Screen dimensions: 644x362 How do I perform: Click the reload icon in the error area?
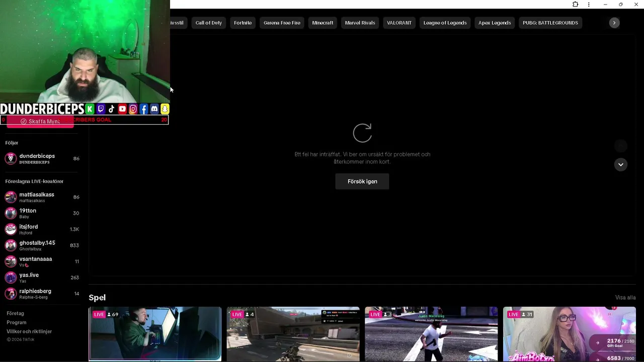coord(362,133)
